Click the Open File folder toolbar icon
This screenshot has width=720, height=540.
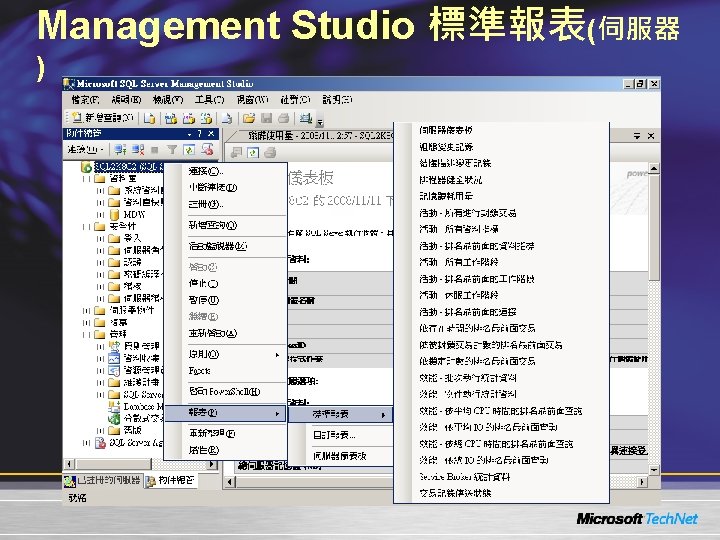click(249, 118)
